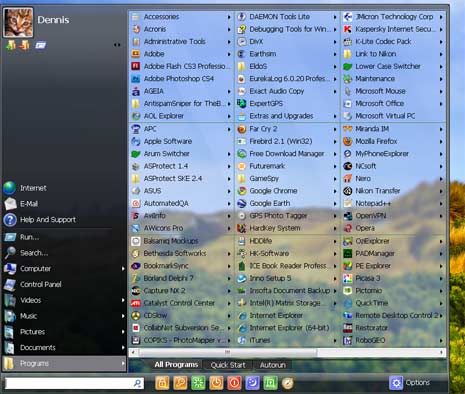Click the Picasa 3 icon
The height and width of the screenshot is (394, 465).
pyautogui.click(x=348, y=278)
